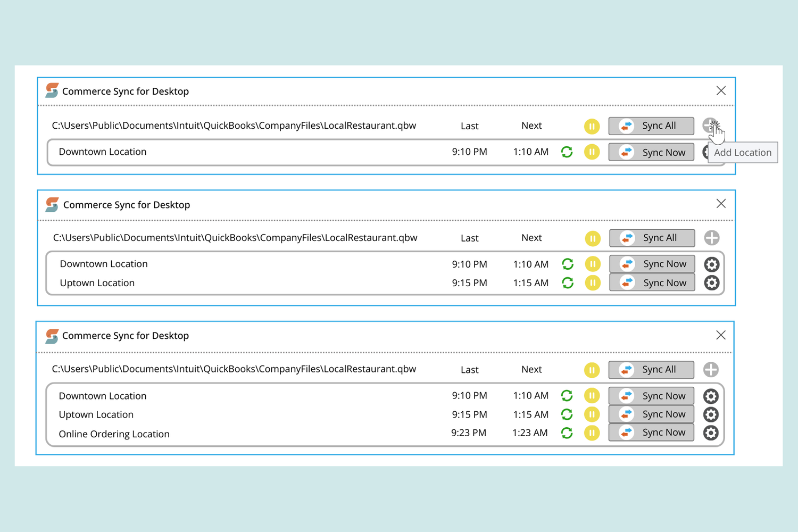Pause Downtown Location in the two-location window
798x532 pixels.
(593, 264)
